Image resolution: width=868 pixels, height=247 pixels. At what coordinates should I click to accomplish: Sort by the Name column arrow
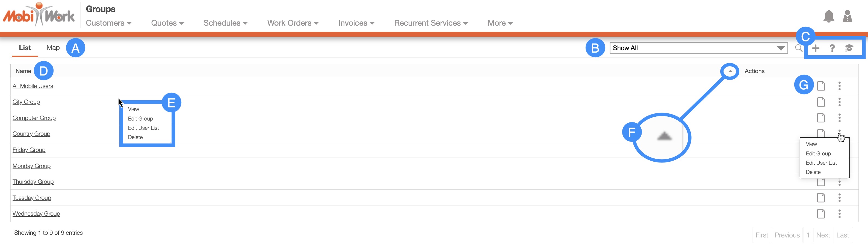tap(730, 71)
